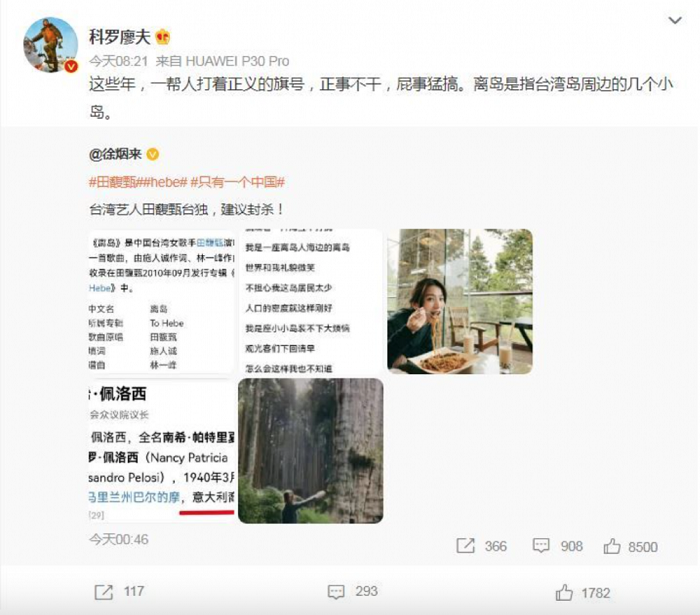Click the verified badge beside 徐烟来

(x=153, y=154)
